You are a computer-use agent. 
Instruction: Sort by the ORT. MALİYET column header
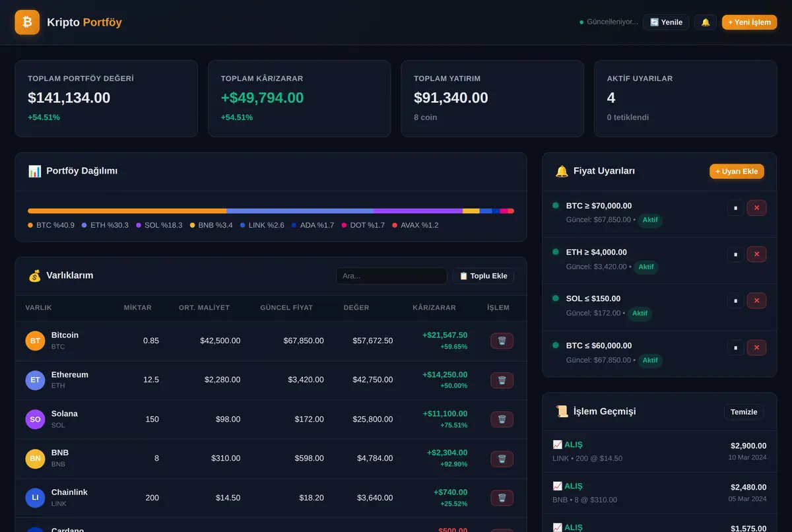204,308
